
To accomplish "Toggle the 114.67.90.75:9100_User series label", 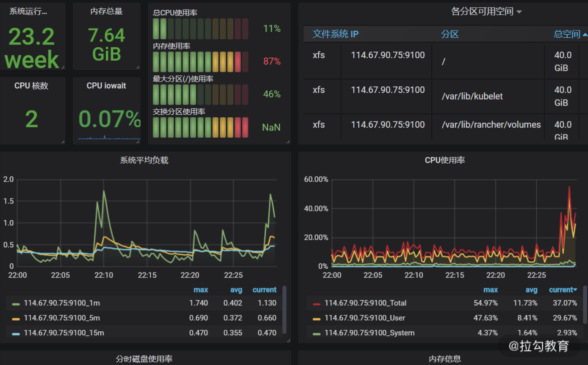I will (x=364, y=318).
